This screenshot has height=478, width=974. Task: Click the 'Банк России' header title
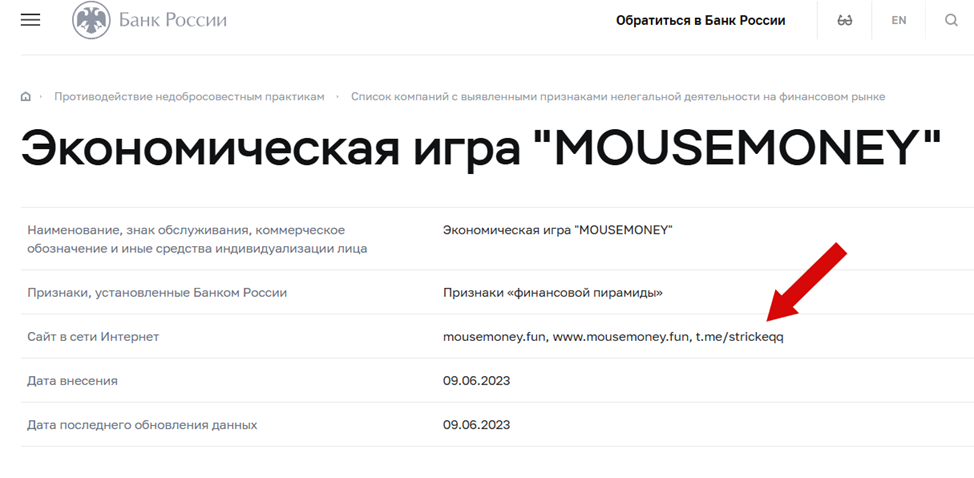tap(173, 20)
